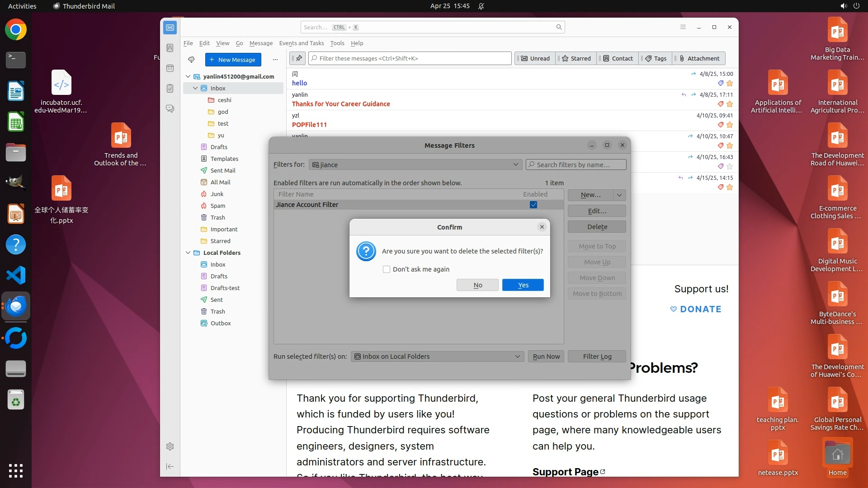Toggle the Unread quick filter
The width and height of the screenshot is (868, 488).
[x=535, y=58]
